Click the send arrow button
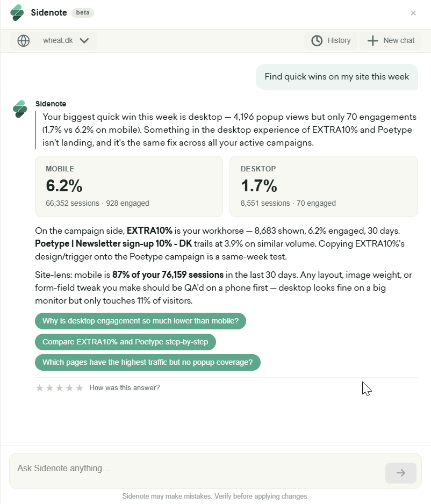The image size is (431, 504). (401, 473)
